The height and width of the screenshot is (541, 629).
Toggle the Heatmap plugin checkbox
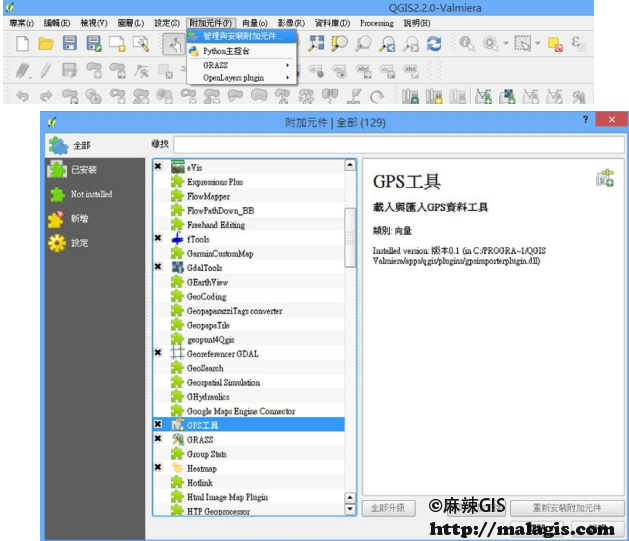pyautogui.click(x=158, y=467)
